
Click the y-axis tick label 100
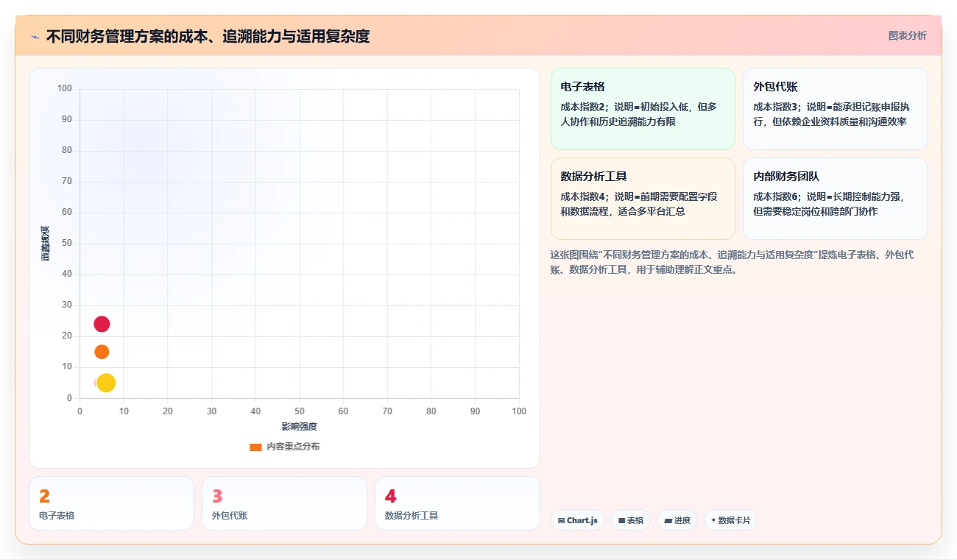65,89
